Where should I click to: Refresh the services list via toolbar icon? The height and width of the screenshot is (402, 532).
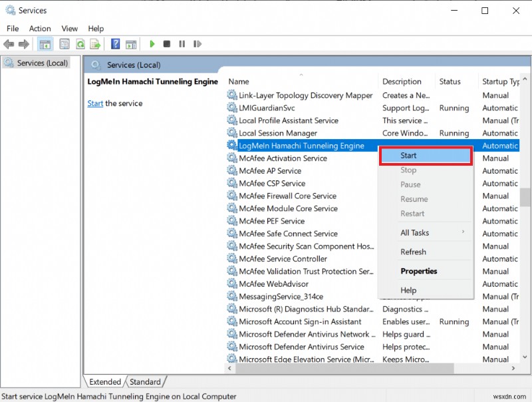tap(80, 44)
